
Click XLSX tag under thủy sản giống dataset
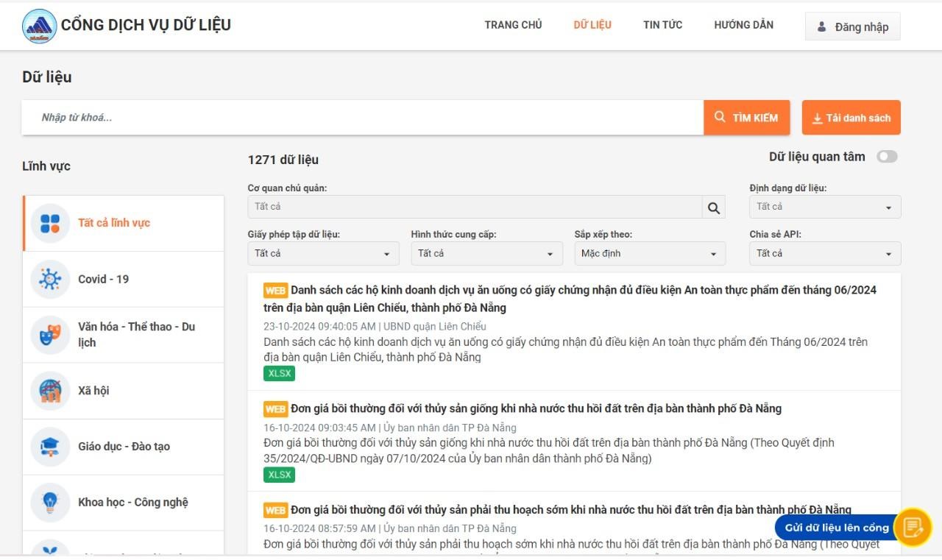(279, 475)
